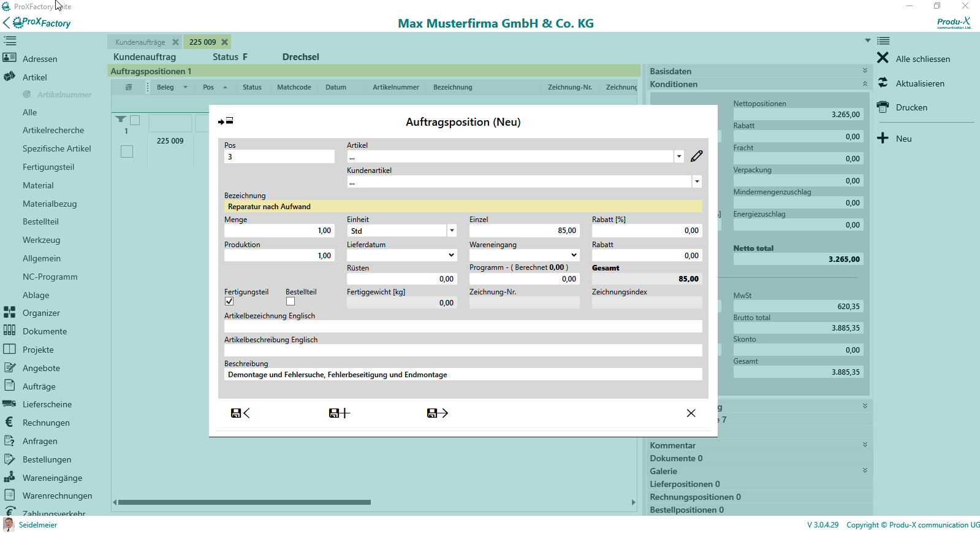
Task: Close the Kundenaufträge tab
Action: (175, 42)
